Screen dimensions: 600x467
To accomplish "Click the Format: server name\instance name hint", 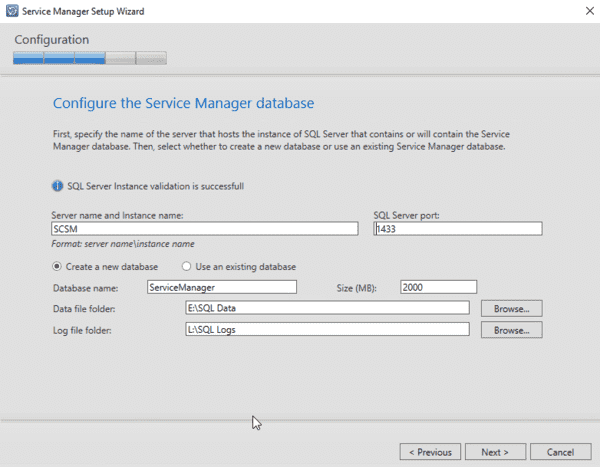I will coord(123,244).
